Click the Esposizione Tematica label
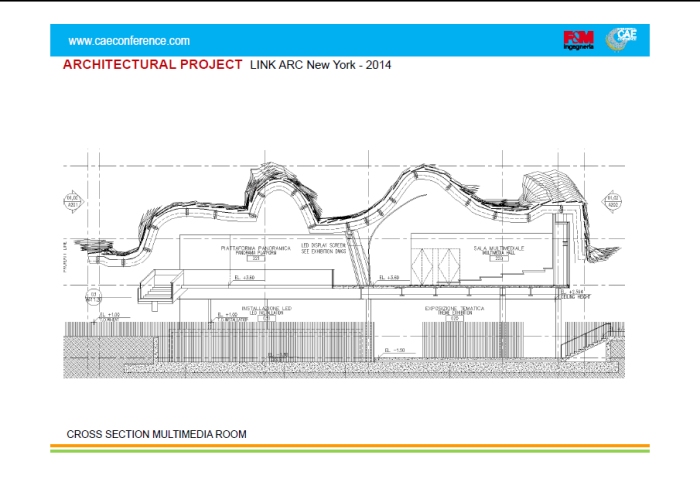Image resolution: width=700 pixels, height=496 pixels. tap(455, 311)
